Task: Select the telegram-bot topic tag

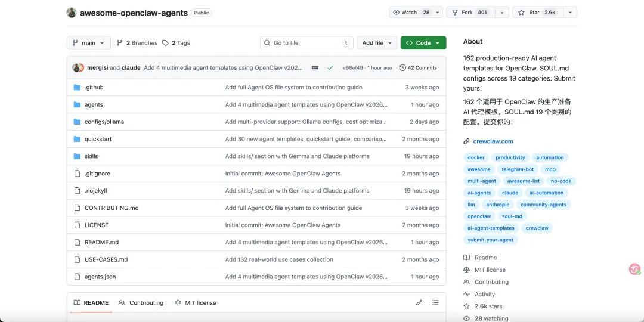Action: 518,169
